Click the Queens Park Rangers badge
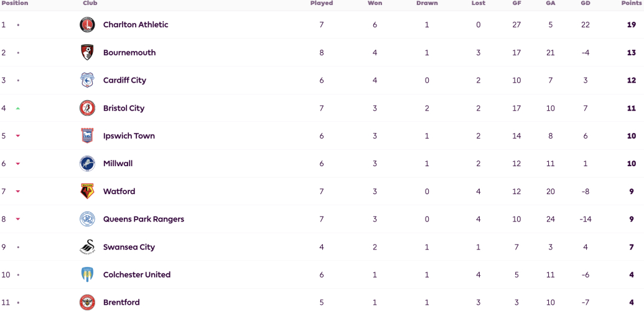The height and width of the screenshot is (311, 644). (x=87, y=219)
